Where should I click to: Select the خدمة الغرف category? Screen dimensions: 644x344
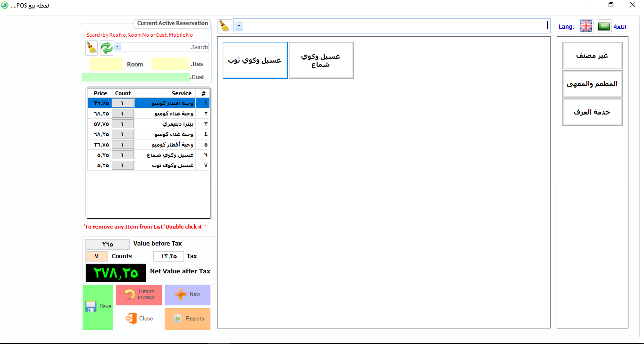tap(592, 112)
